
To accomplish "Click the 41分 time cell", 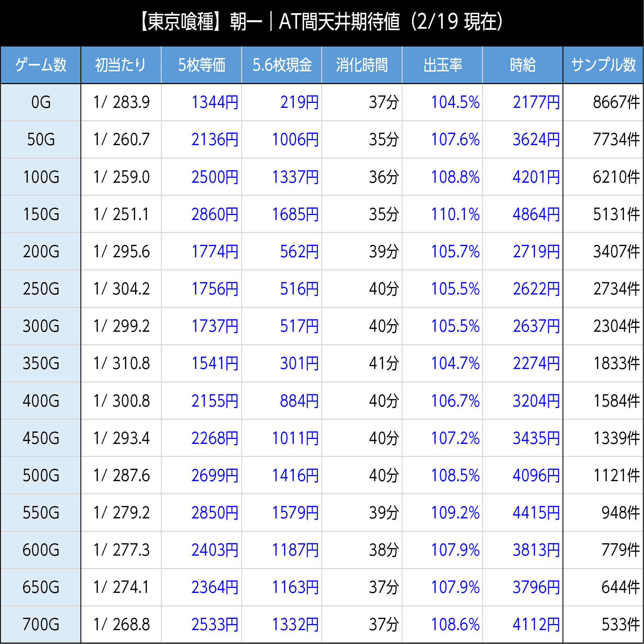I will click(362, 363).
